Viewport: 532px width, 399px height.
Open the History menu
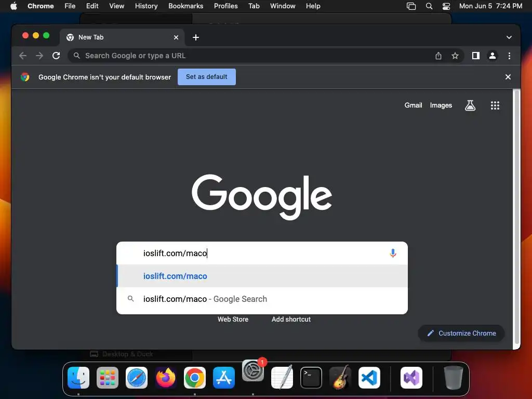(146, 6)
